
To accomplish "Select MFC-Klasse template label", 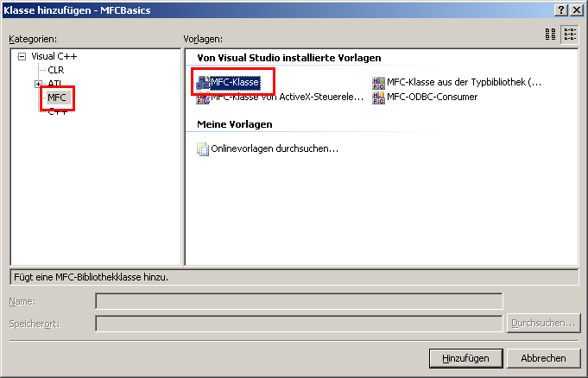I will point(235,82).
